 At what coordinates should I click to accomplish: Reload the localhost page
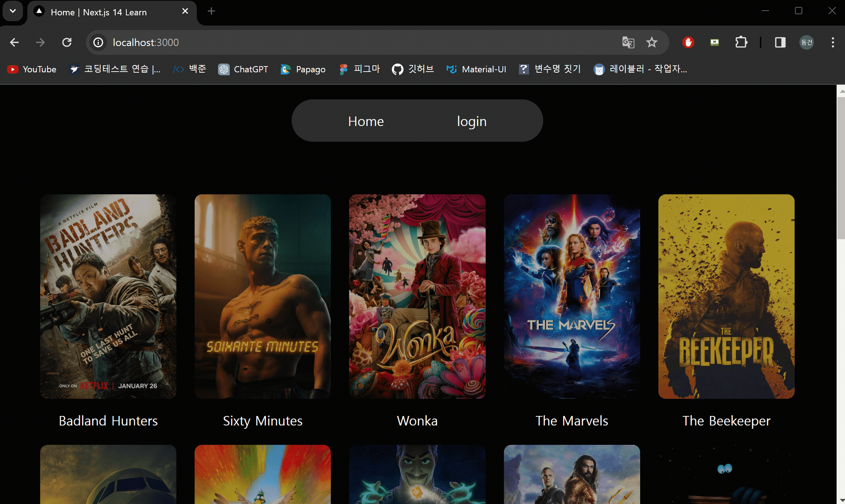tap(67, 42)
